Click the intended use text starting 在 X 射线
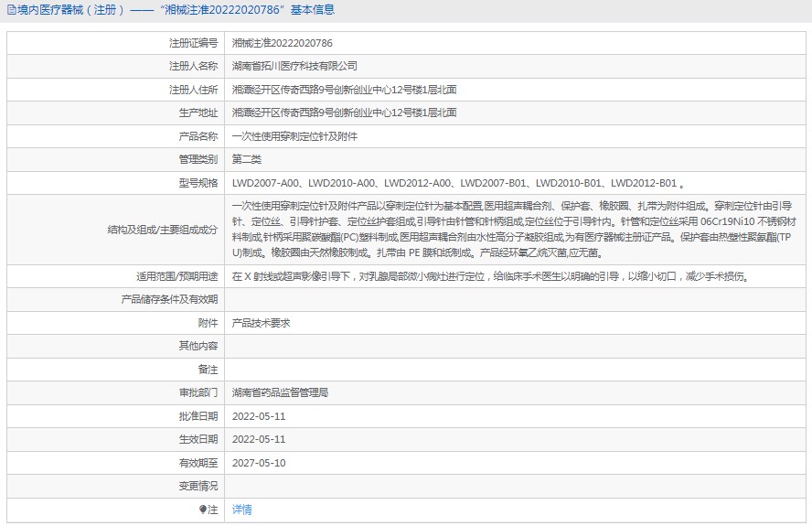 490,276
